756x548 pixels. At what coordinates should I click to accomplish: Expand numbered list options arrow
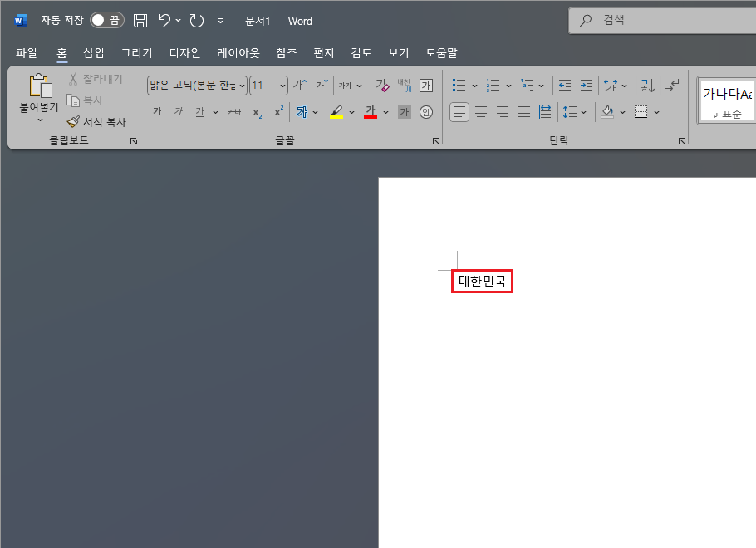pyautogui.click(x=508, y=86)
